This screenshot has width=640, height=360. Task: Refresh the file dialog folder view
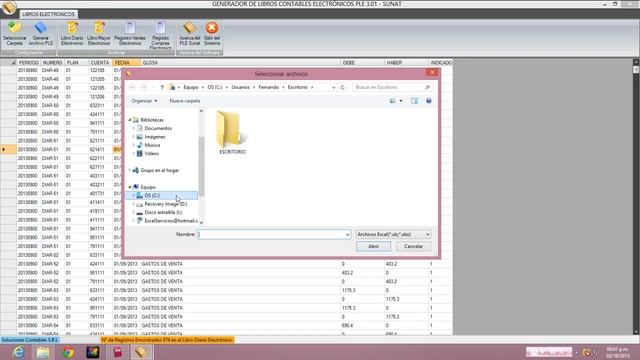(x=342, y=87)
